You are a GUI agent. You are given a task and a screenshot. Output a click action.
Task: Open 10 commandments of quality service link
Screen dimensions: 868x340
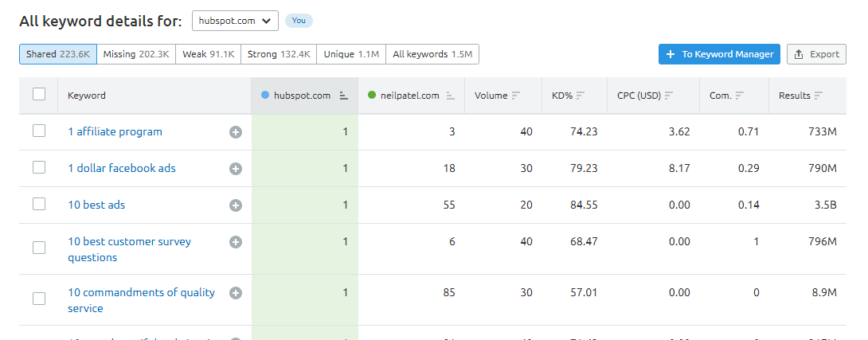(x=141, y=300)
